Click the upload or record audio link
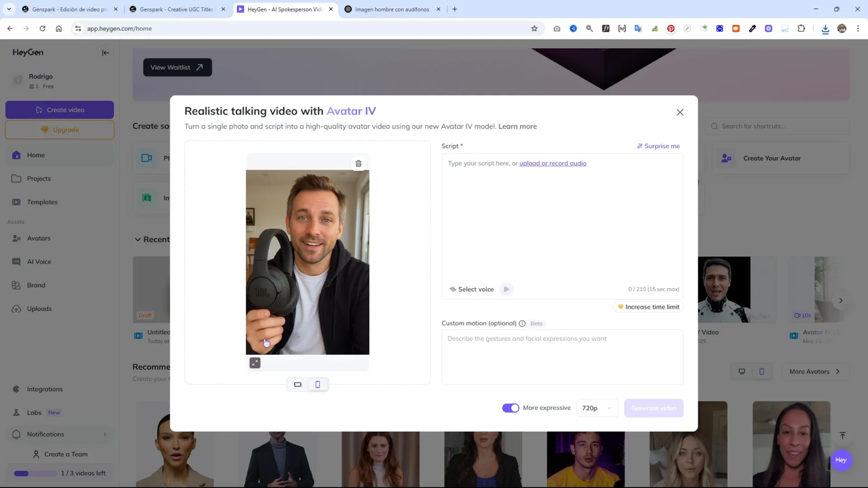This screenshot has height=488, width=868. tap(552, 163)
